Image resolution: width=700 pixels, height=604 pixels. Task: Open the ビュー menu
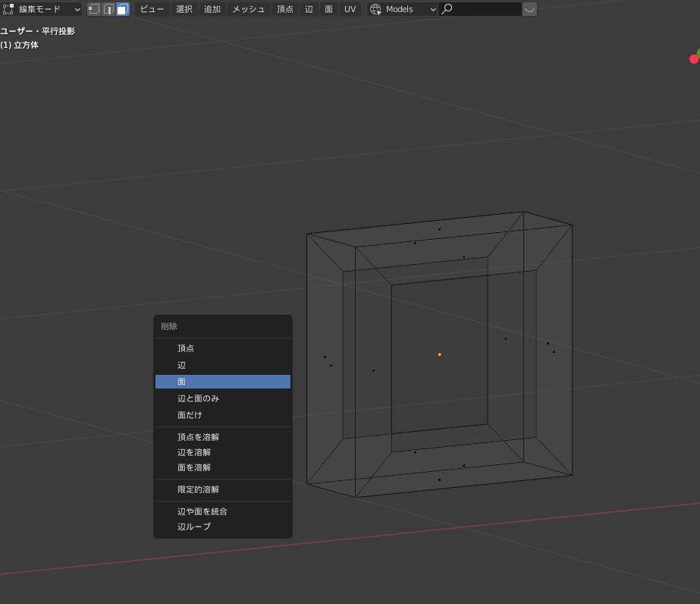tap(152, 9)
